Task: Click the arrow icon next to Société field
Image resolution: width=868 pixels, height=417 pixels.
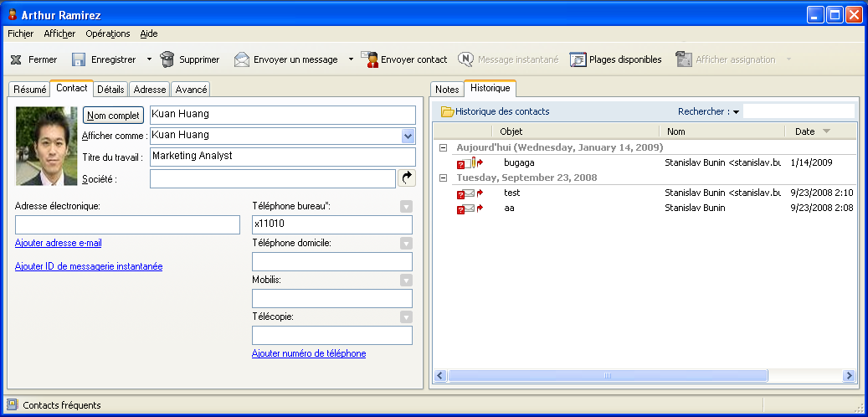Action: [x=407, y=178]
